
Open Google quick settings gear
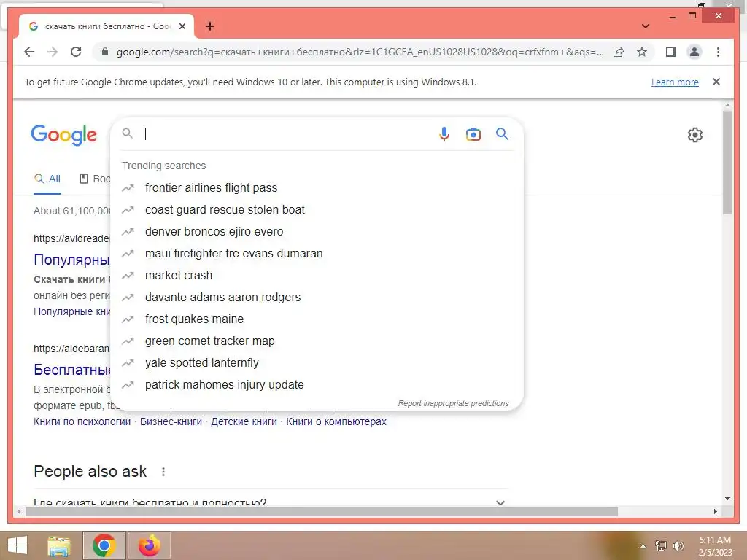(695, 135)
